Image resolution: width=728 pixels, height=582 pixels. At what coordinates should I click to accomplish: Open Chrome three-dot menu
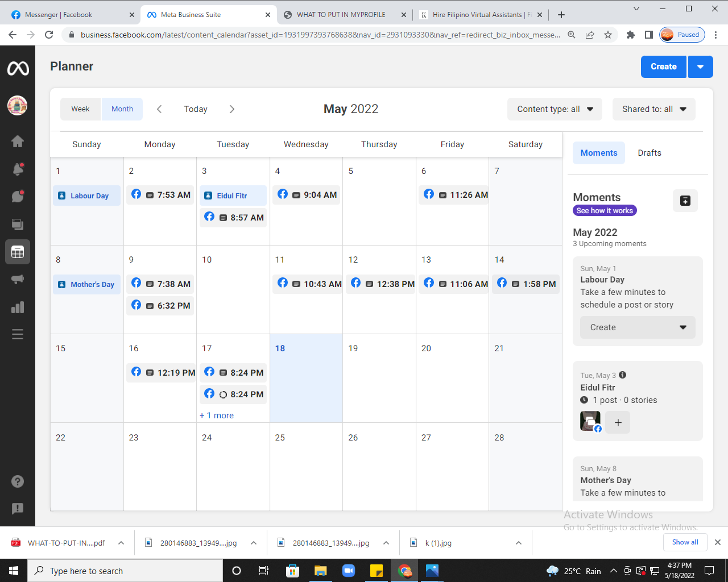tap(716, 35)
